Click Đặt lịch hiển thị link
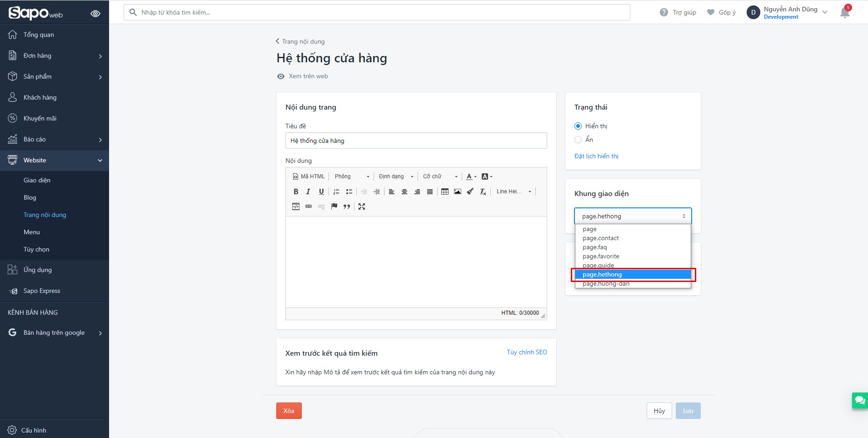This screenshot has width=868, height=438. 596,156
